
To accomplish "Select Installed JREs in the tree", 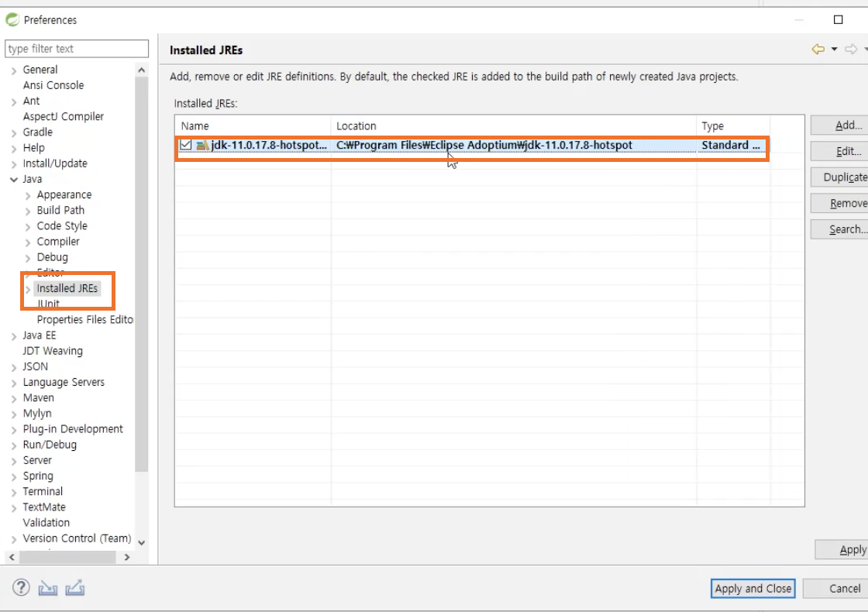I will (67, 288).
